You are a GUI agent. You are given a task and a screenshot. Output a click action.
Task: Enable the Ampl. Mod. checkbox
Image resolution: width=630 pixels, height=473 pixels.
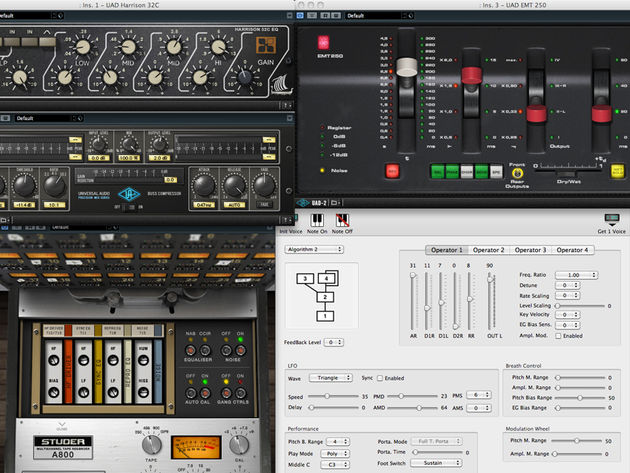(x=558, y=336)
